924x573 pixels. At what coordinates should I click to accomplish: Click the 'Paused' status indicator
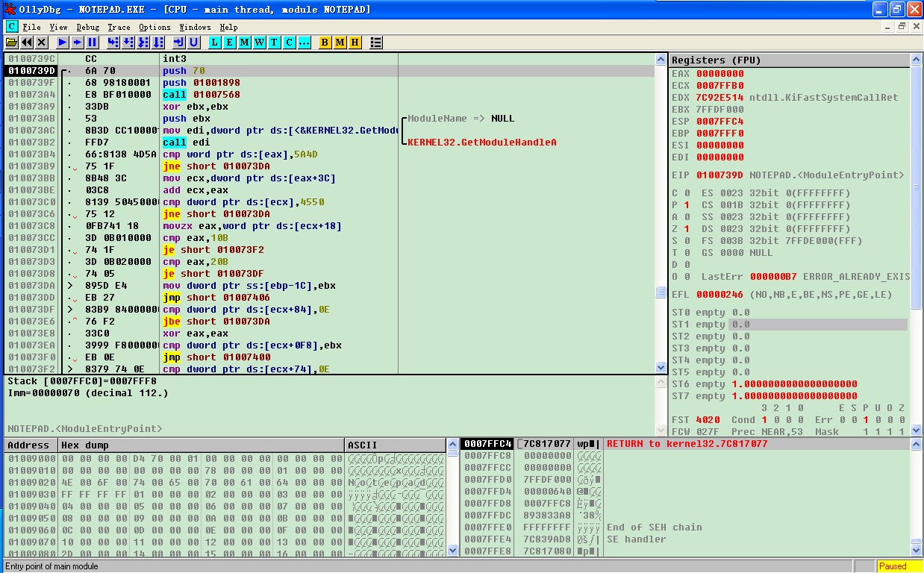tap(899, 566)
